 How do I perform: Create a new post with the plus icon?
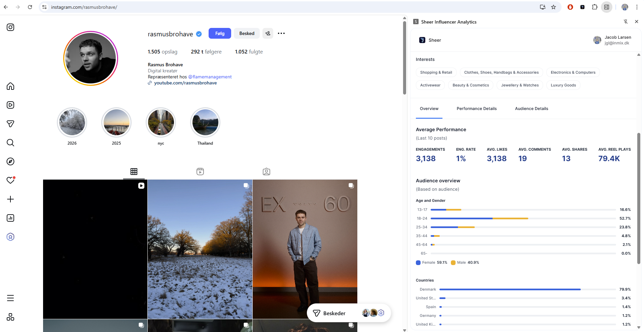(10, 199)
